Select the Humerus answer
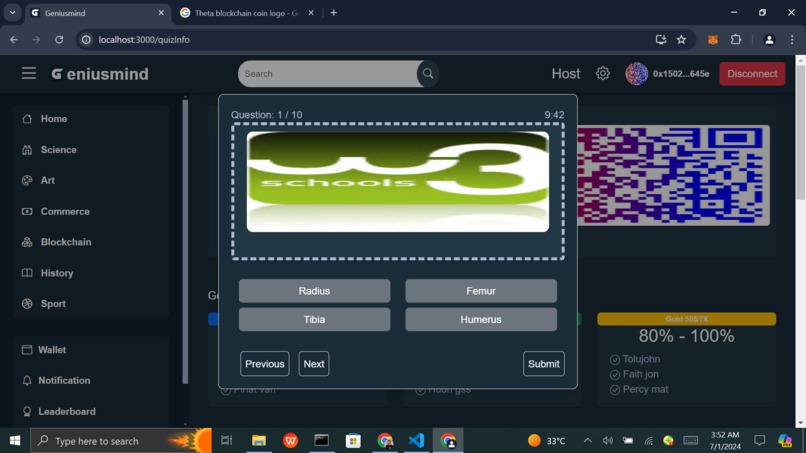Viewport: 806px width, 453px height. [x=481, y=319]
